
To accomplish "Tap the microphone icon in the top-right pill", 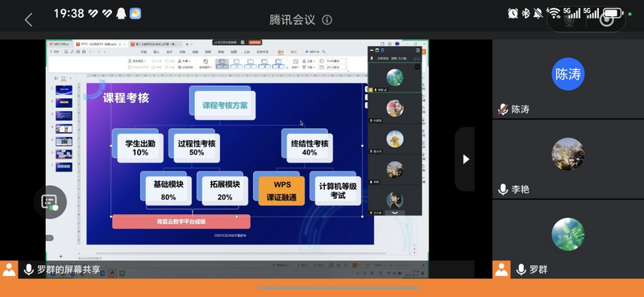I will click(x=569, y=19).
